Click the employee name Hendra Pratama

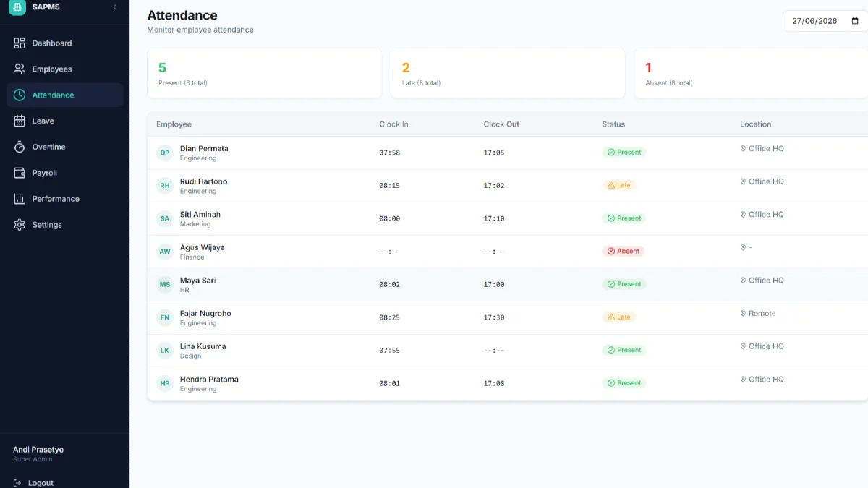pyautogui.click(x=209, y=380)
